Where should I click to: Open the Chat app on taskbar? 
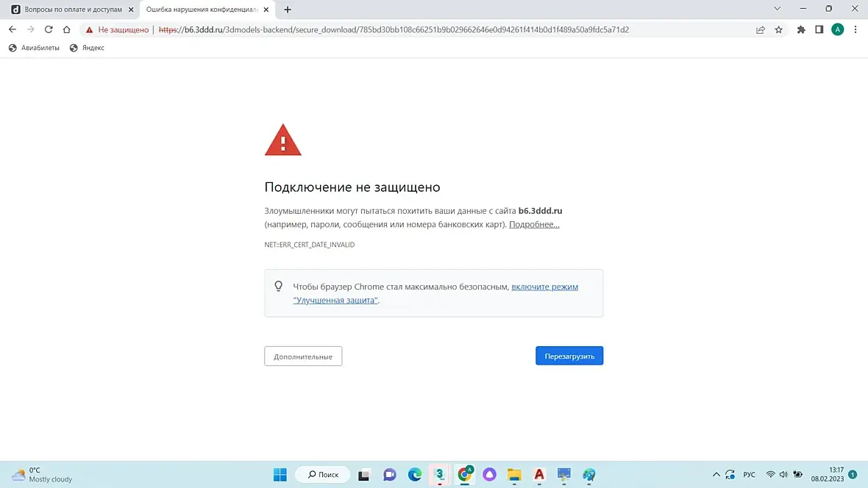390,475
